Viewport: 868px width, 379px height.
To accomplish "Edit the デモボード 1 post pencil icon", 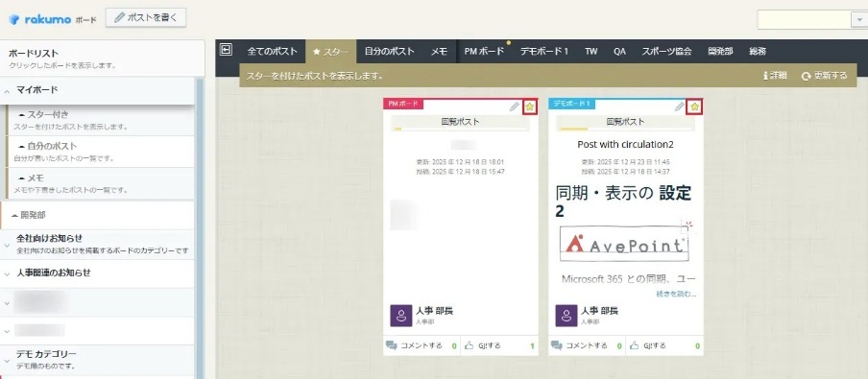I will click(x=679, y=107).
